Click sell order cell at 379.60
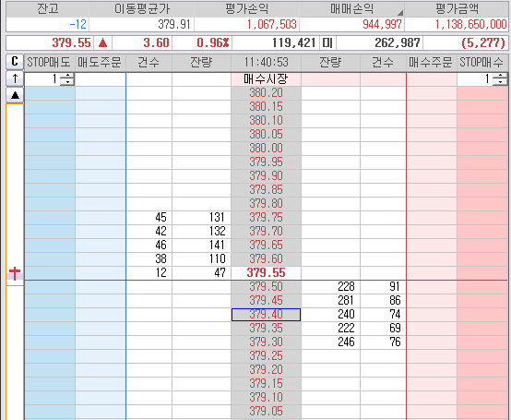 point(101,258)
